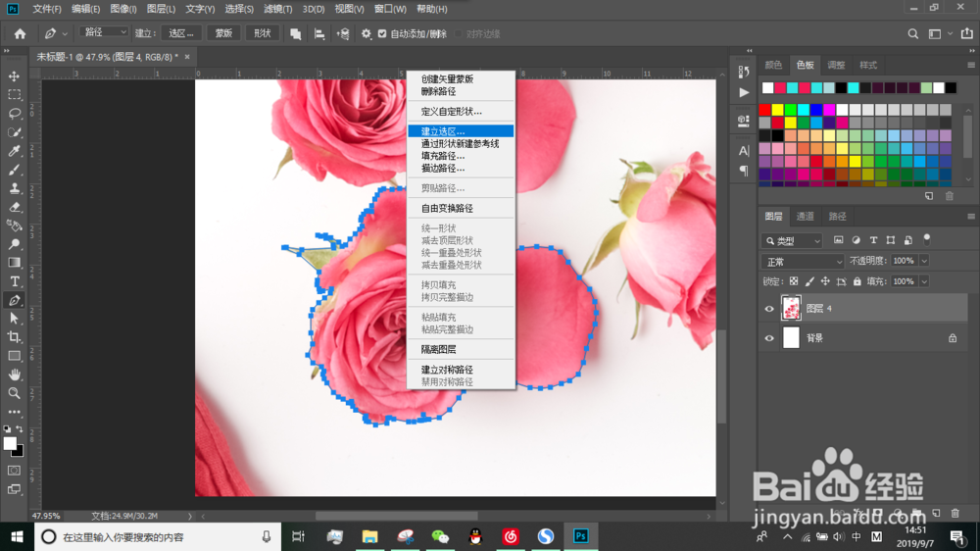The image size is (980, 551).
Task: Open 滤镜(T) menu
Action: (277, 9)
